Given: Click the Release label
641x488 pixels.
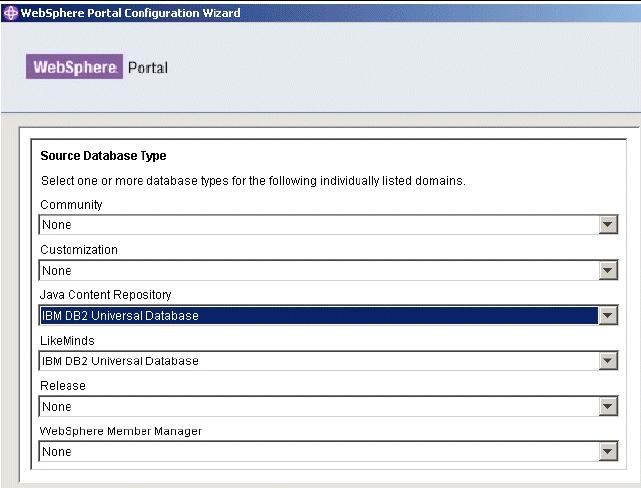Looking at the screenshot, I should coord(63,385).
